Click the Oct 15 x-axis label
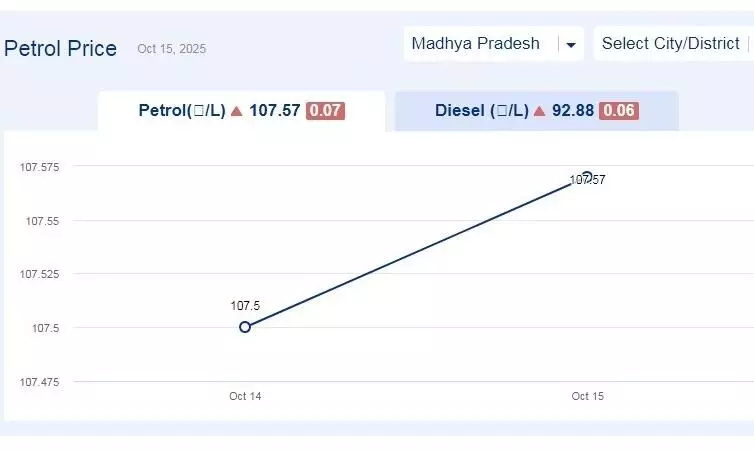 pos(587,396)
